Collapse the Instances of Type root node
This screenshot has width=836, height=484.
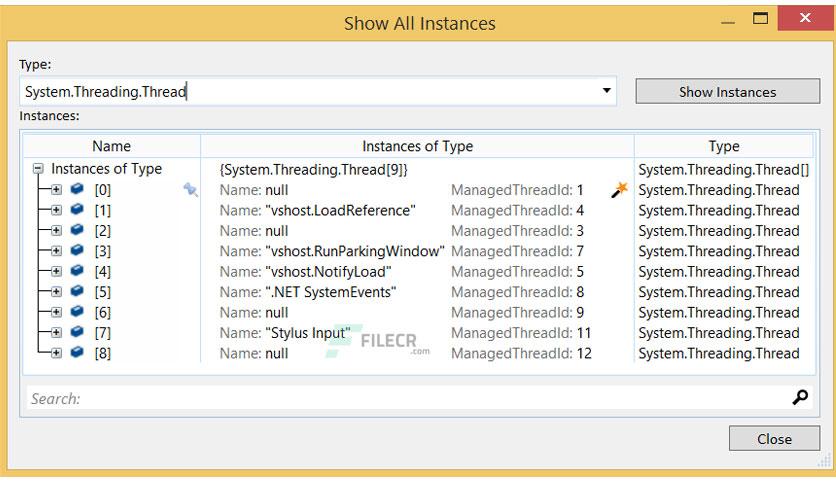[x=38, y=169]
